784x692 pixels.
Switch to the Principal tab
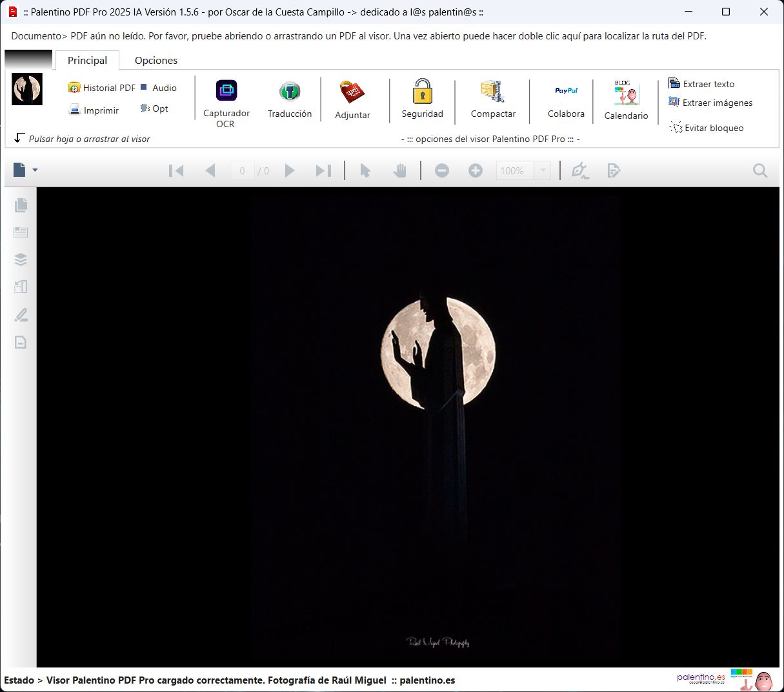coord(87,60)
